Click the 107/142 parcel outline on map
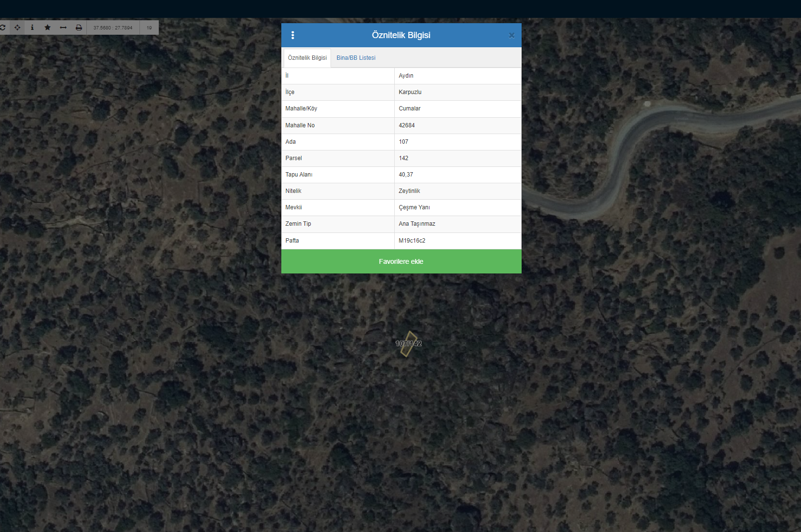Image resolution: width=801 pixels, height=532 pixels. pyautogui.click(x=409, y=344)
